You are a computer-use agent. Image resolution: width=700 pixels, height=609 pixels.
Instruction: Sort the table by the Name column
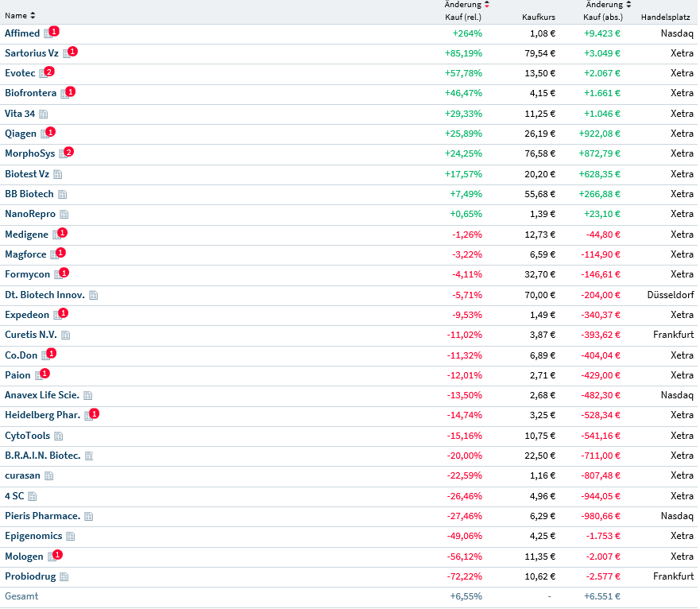(x=20, y=16)
